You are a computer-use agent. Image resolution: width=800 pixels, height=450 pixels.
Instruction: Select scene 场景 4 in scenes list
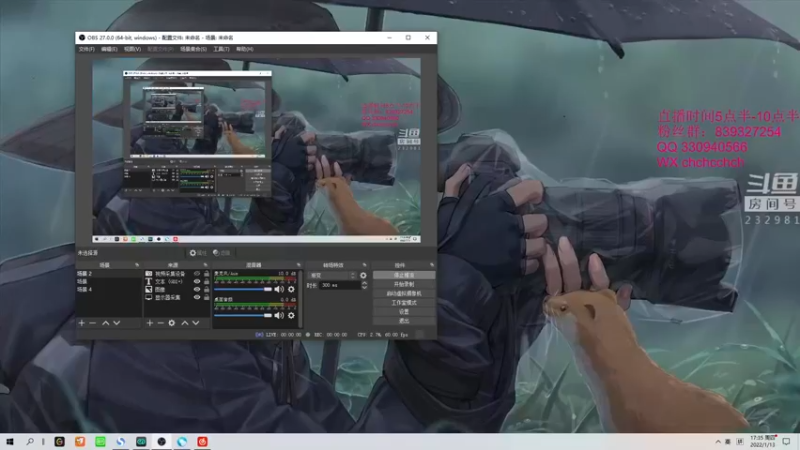click(108, 289)
